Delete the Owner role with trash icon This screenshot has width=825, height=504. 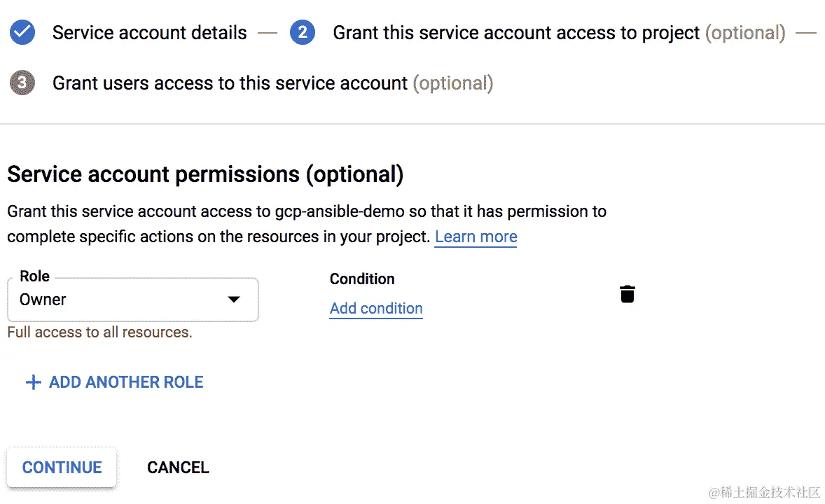pyautogui.click(x=628, y=294)
